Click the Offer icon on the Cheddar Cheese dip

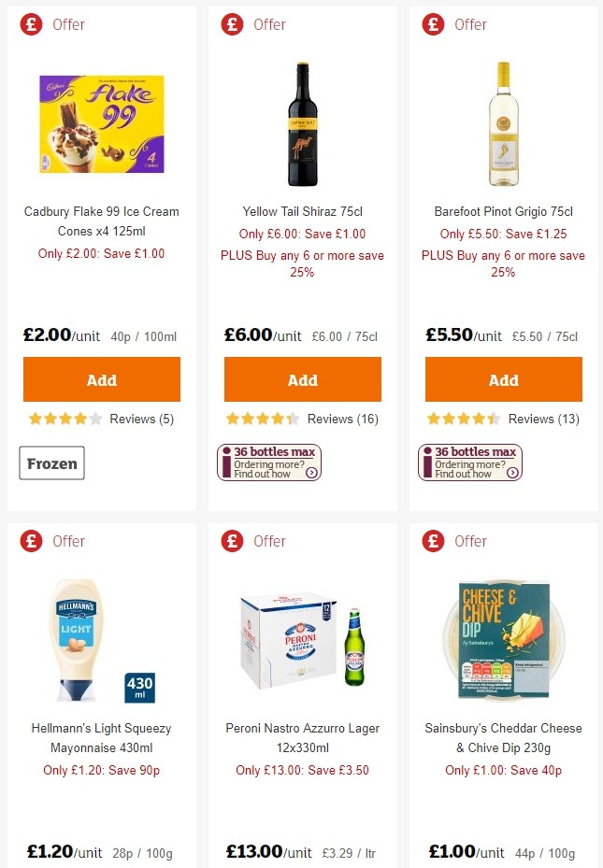433,540
